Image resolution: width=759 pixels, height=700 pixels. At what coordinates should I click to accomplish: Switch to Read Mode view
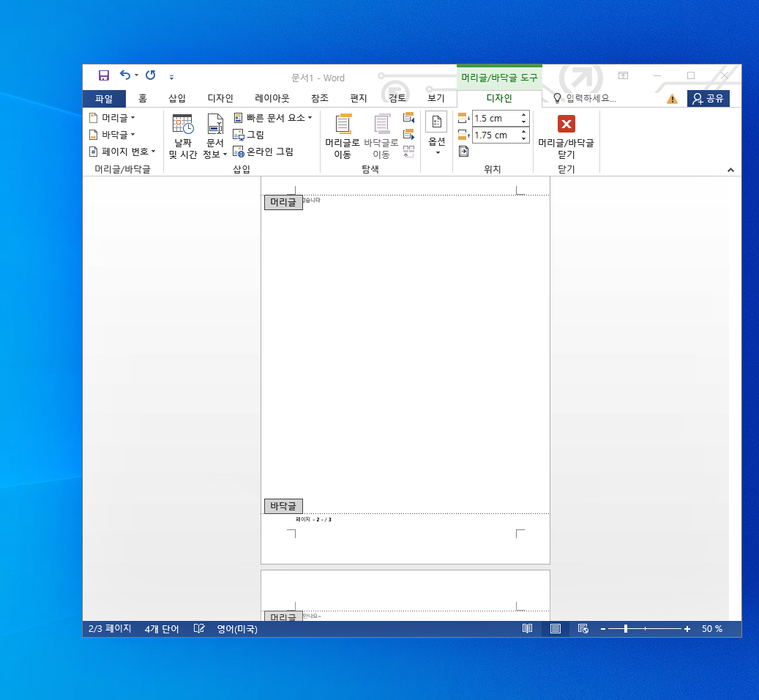(527, 628)
